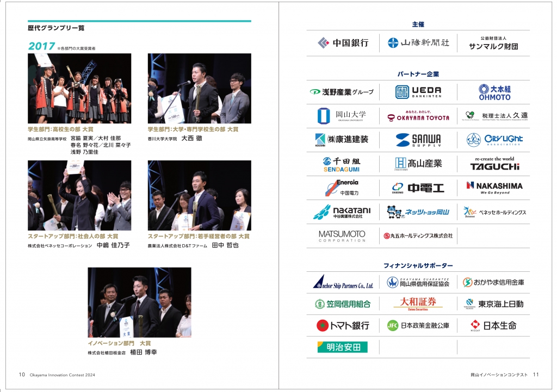Click the トマト銀行 logo
The height and width of the screenshot is (392, 557).
[343, 326]
